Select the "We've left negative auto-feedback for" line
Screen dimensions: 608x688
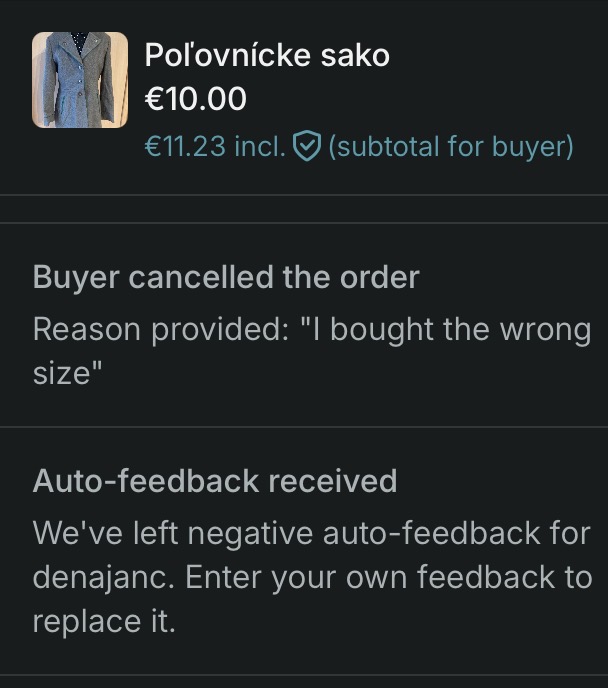[x=312, y=534]
